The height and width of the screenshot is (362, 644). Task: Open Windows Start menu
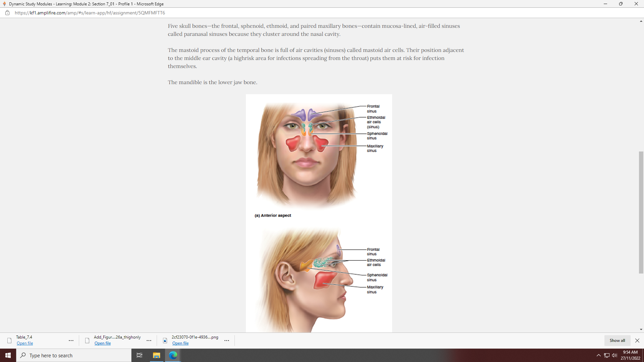pos(8,355)
